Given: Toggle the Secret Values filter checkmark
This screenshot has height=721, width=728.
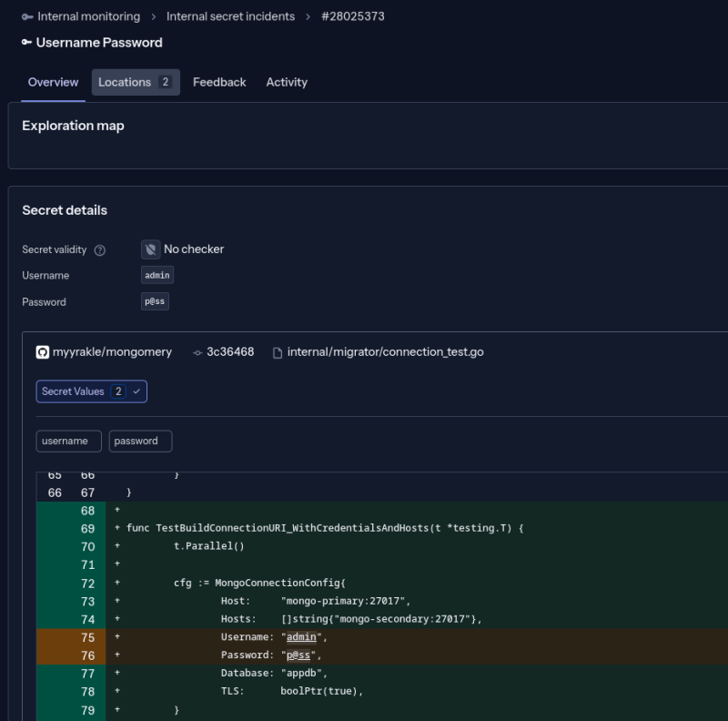Looking at the screenshot, I should click(136, 391).
